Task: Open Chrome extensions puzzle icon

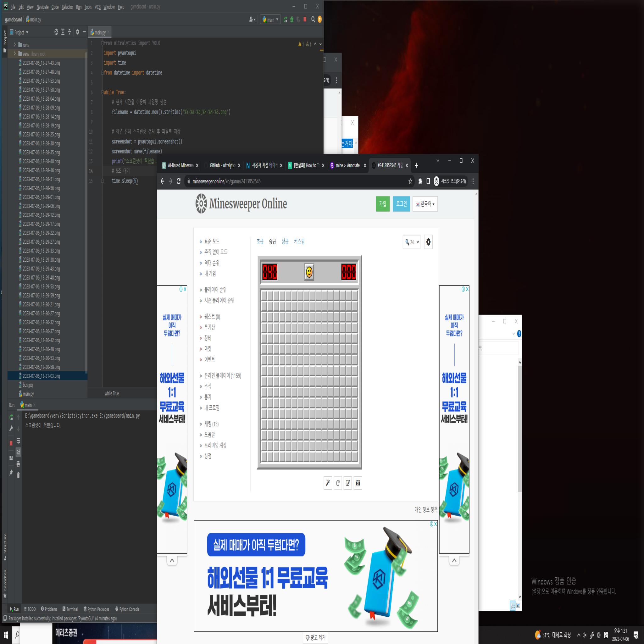Action: [420, 181]
